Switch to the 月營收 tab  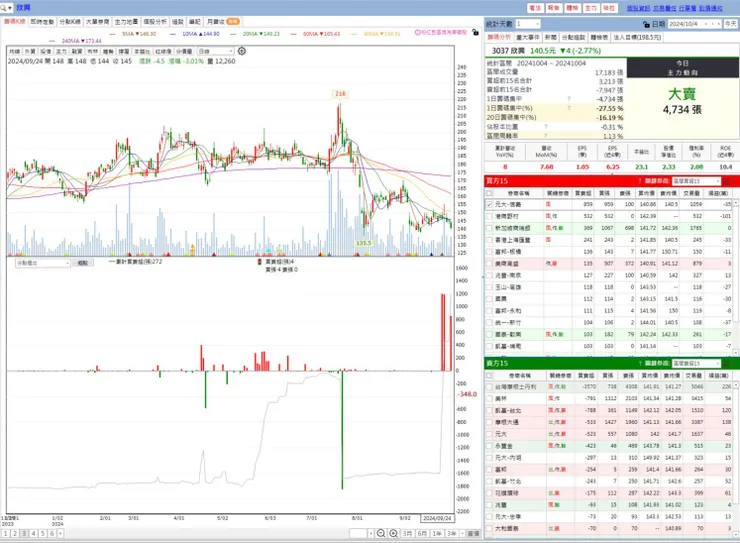[x=223, y=22]
